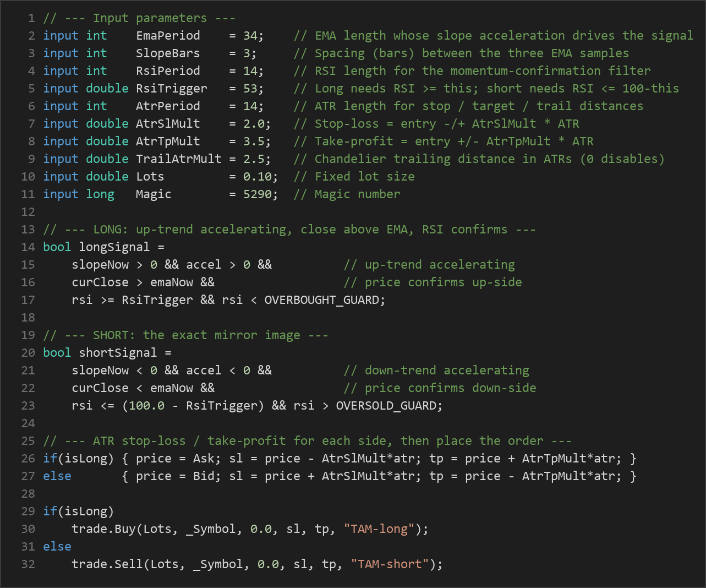The height and width of the screenshot is (588, 706).
Task: Click the Magic identifier on line 11
Action: (x=154, y=194)
